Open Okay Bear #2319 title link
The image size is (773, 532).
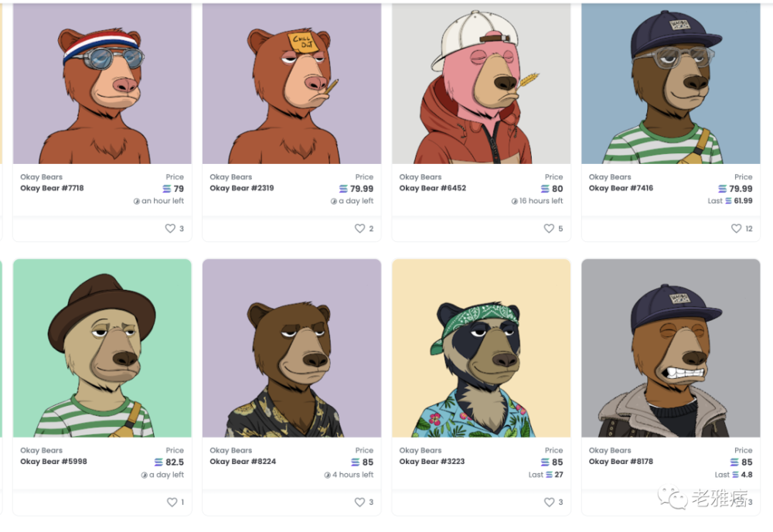pos(241,188)
